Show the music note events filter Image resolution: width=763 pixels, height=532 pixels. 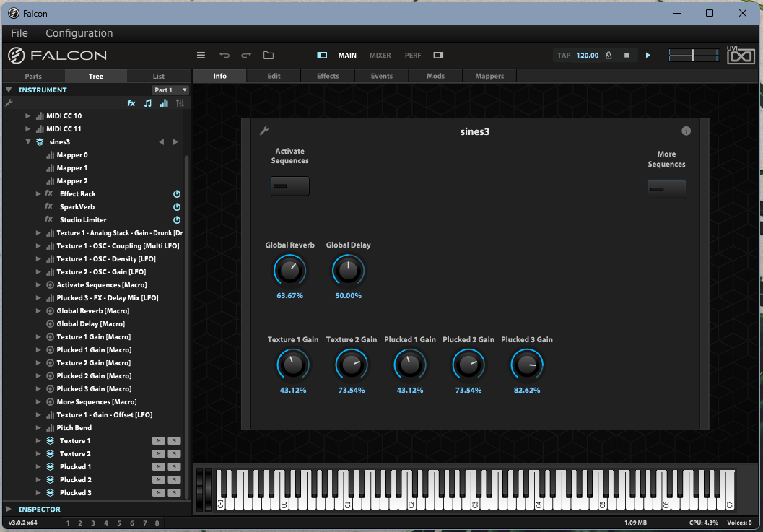(148, 103)
